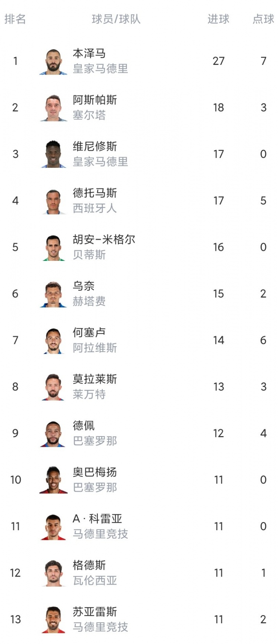The height and width of the screenshot is (644, 278).
Task: Open team 瓦伦西亚 under 格德斯
Action: (95, 580)
